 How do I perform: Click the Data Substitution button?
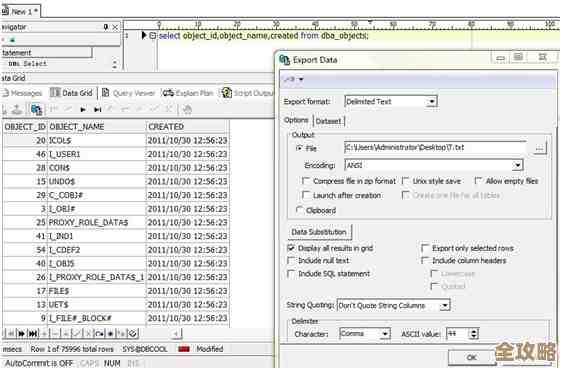pos(319,232)
